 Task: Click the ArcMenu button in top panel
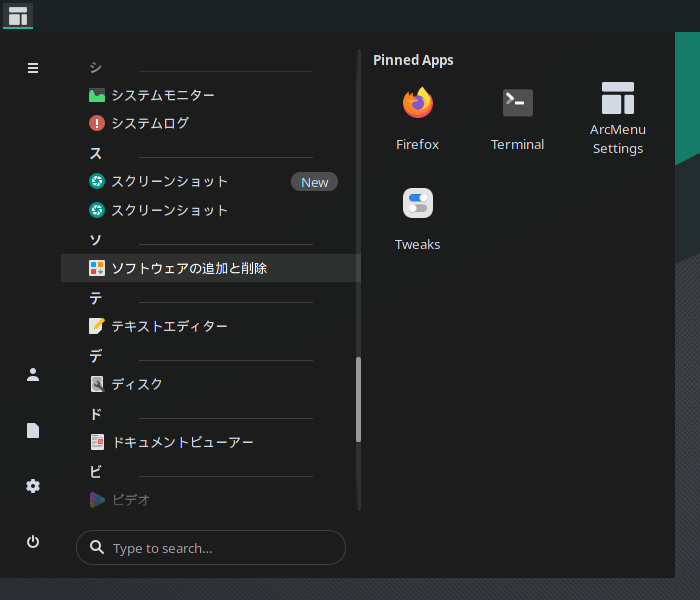point(18,16)
